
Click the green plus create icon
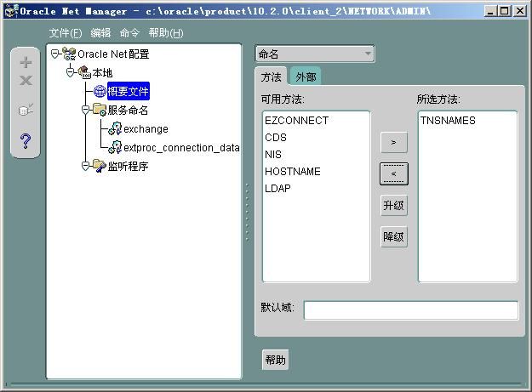pyautogui.click(x=26, y=63)
